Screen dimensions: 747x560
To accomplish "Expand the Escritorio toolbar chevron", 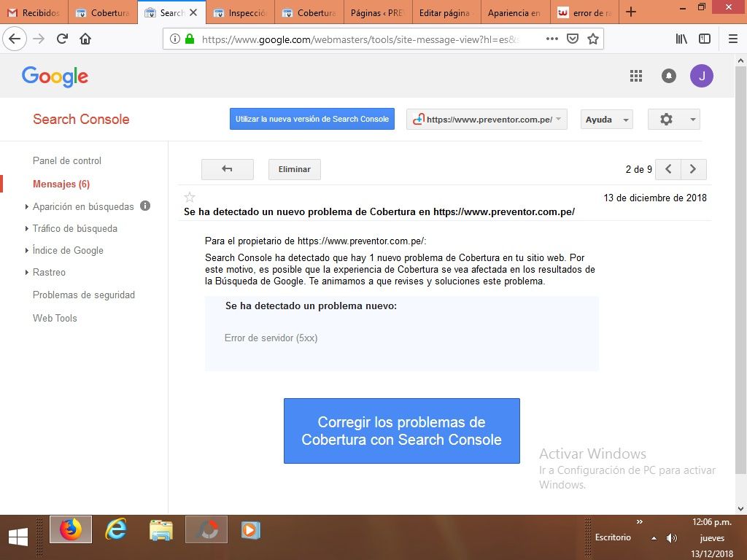I will point(640,522).
